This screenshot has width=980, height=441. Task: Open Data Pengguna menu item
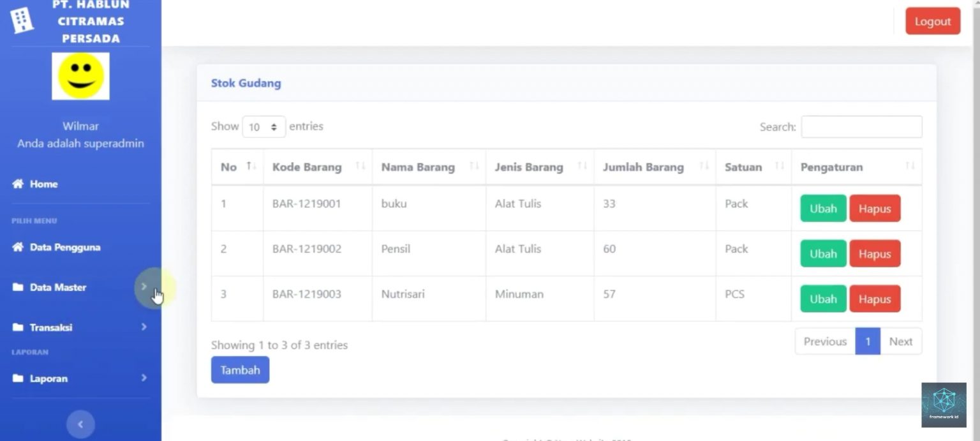click(64, 247)
